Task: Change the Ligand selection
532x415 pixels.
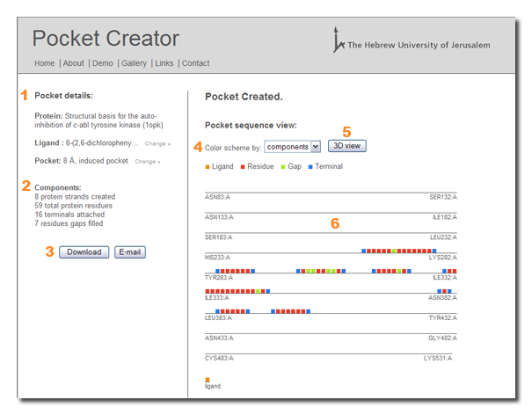Action: point(157,144)
